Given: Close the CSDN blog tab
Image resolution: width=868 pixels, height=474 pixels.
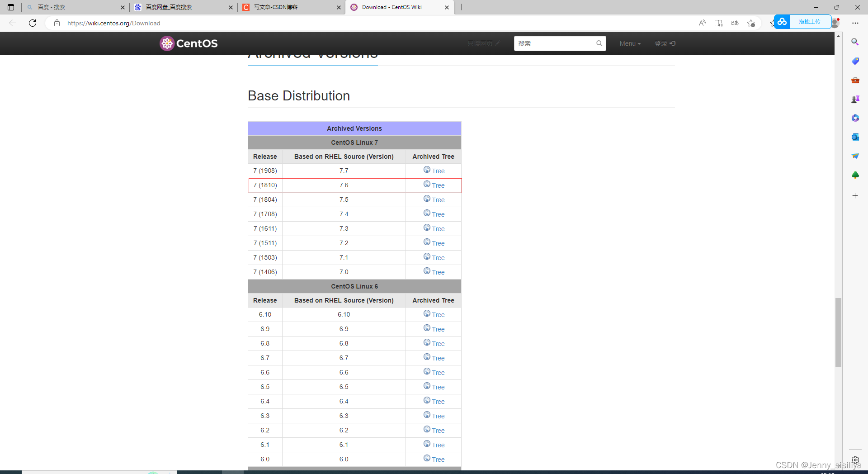Looking at the screenshot, I should pos(339,7).
